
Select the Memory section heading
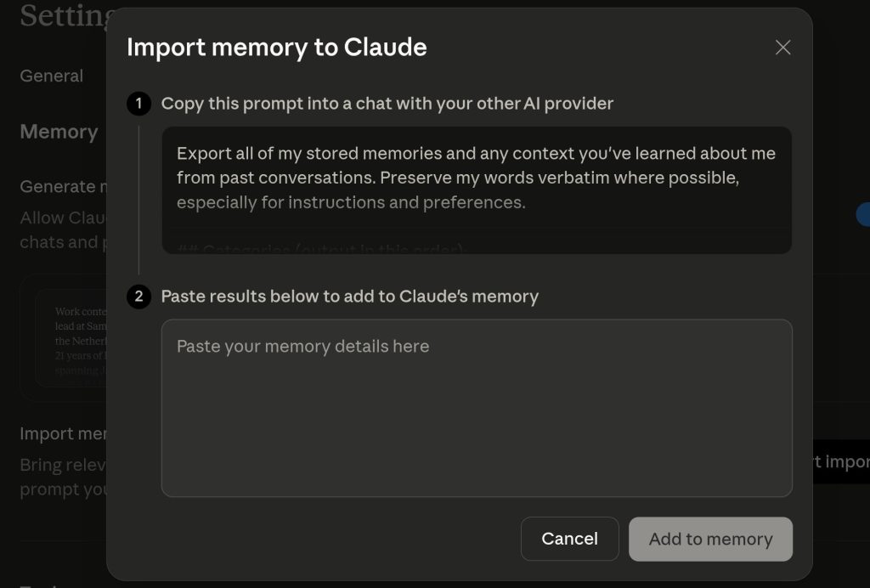tap(59, 133)
